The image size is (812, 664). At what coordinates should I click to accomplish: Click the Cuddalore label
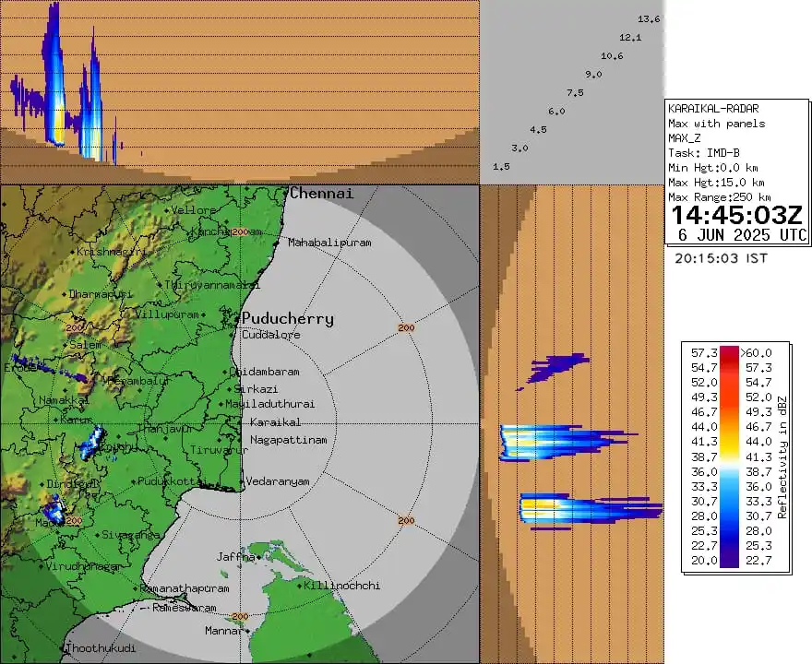click(271, 335)
